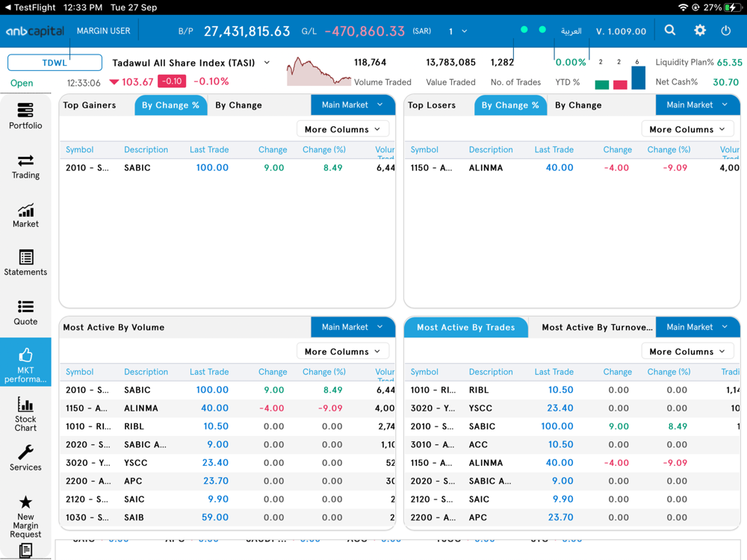
Task: Click the B/P value 27,431,815.63
Action: tap(247, 31)
